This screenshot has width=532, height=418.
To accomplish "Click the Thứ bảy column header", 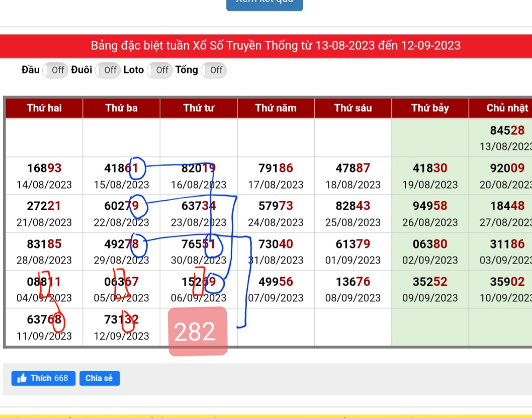I will coord(430,108).
